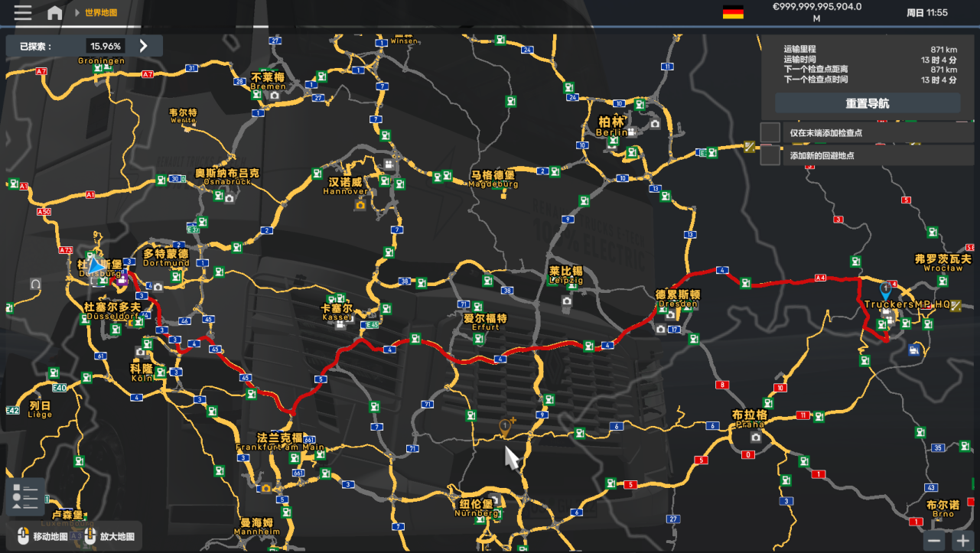Click the red A73 sign above Duisburg
This screenshot has height=553, width=980.
pos(66,250)
